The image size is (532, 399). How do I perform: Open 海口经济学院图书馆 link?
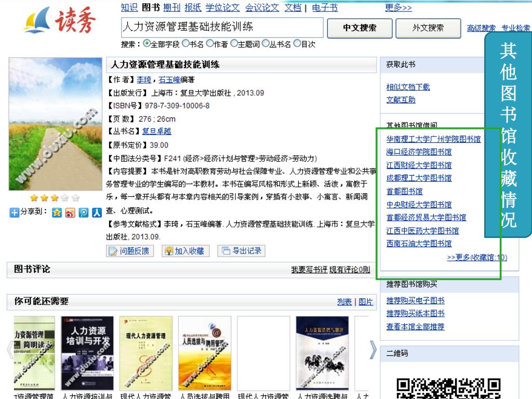(419, 152)
